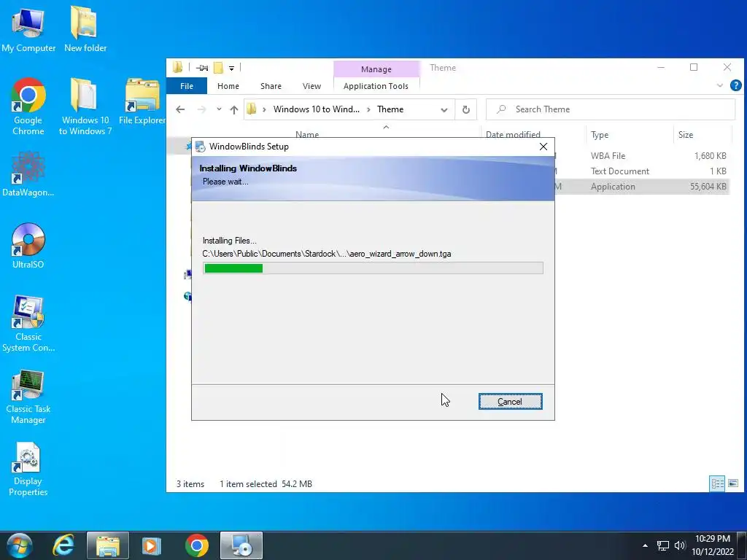Click the Theme breadcrumb segment
This screenshot has width=747, height=560.
tap(390, 109)
